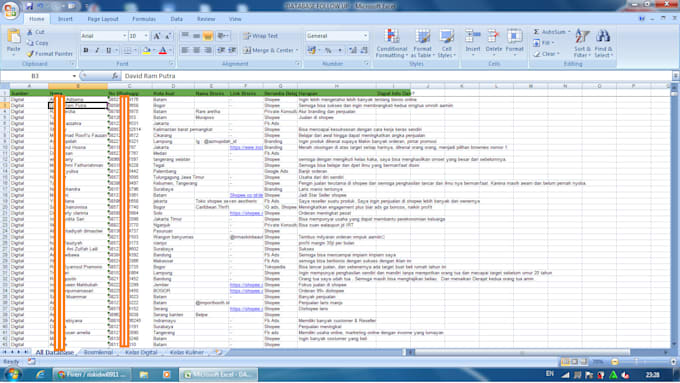Toggle Italic formatting
The image size is (680, 383).
tap(97, 50)
